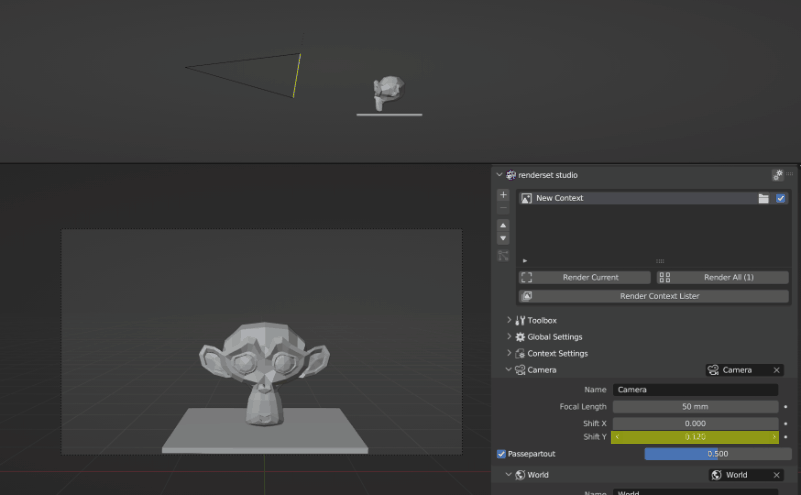801x495 pixels.
Task: Expand the Context Settings section
Action: pyautogui.click(x=509, y=354)
